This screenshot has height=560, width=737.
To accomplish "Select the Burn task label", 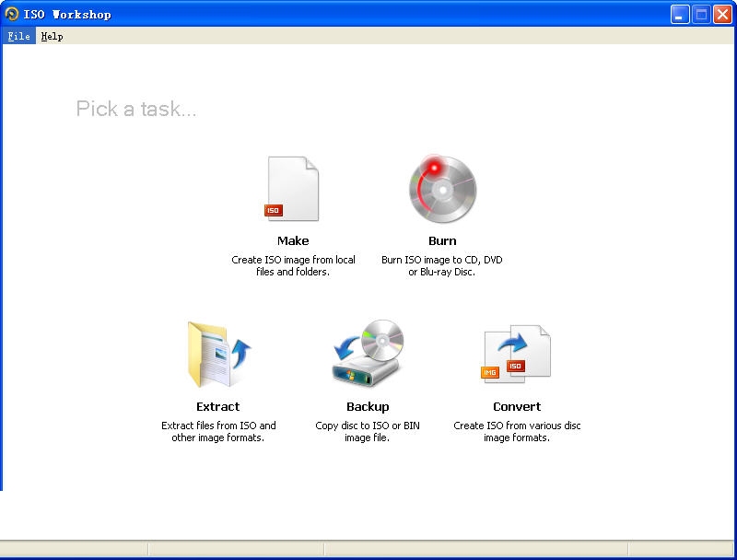I will pyautogui.click(x=442, y=241).
